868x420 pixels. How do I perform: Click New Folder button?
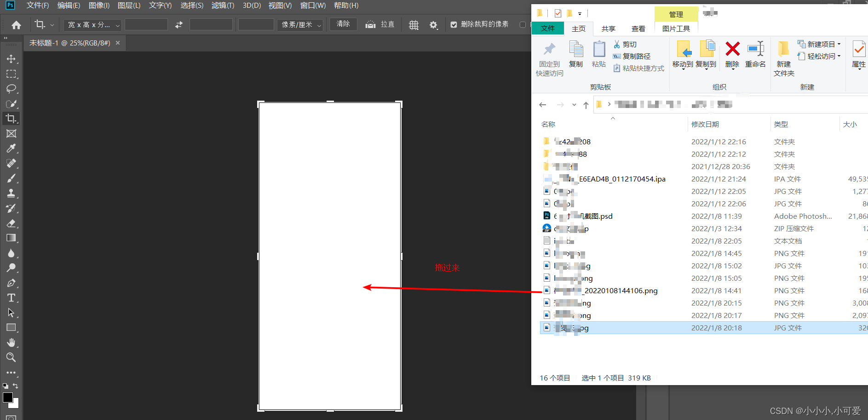tap(784, 59)
